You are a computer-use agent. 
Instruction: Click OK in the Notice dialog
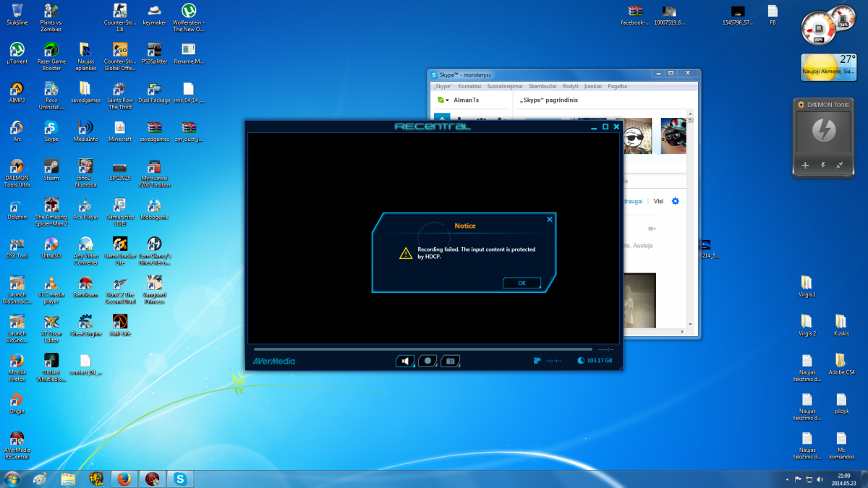click(x=522, y=283)
